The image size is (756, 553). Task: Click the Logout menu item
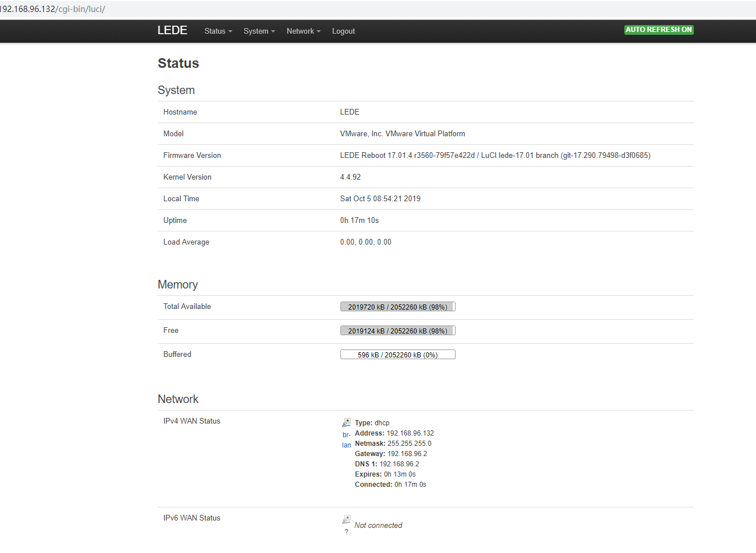pyautogui.click(x=343, y=31)
